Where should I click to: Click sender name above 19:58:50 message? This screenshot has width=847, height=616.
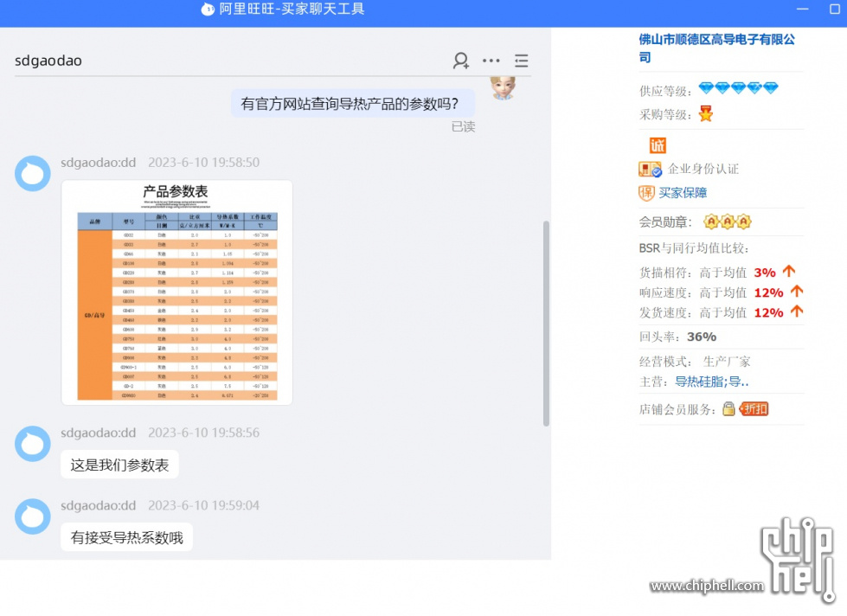tap(98, 162)
